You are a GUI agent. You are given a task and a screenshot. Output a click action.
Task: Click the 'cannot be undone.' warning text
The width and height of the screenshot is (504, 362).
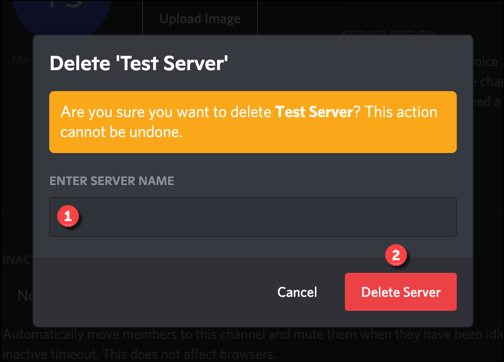pyautogui.click(x=121, y=132)
